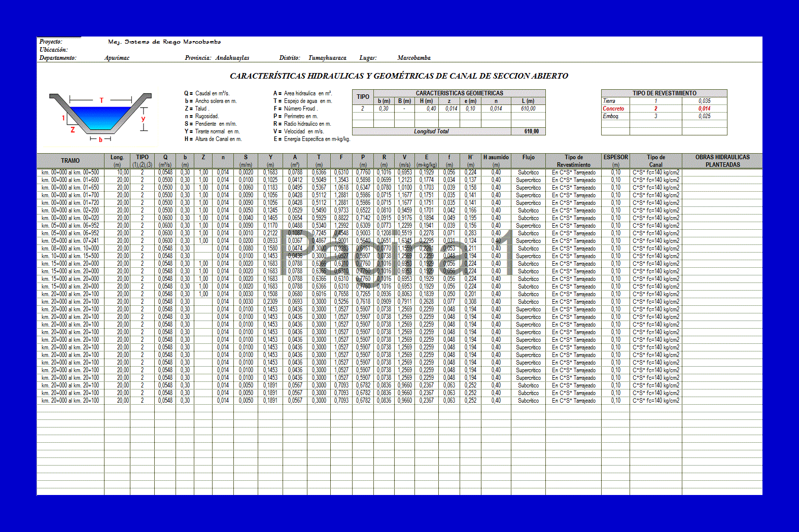Select row km. 00+000 al km. 00+020

pos(399,218)
